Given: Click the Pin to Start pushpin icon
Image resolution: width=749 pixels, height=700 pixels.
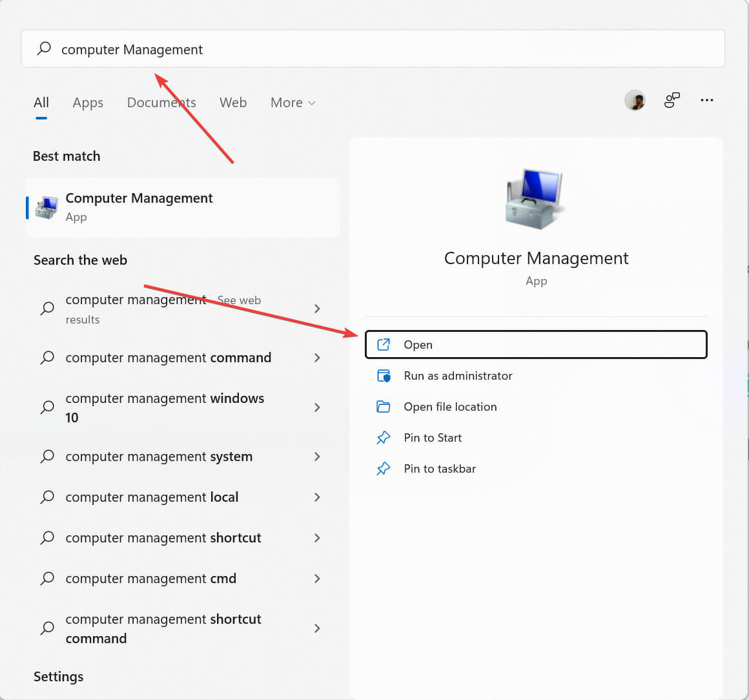Looking at the screenshot, I should pos(384,438).
